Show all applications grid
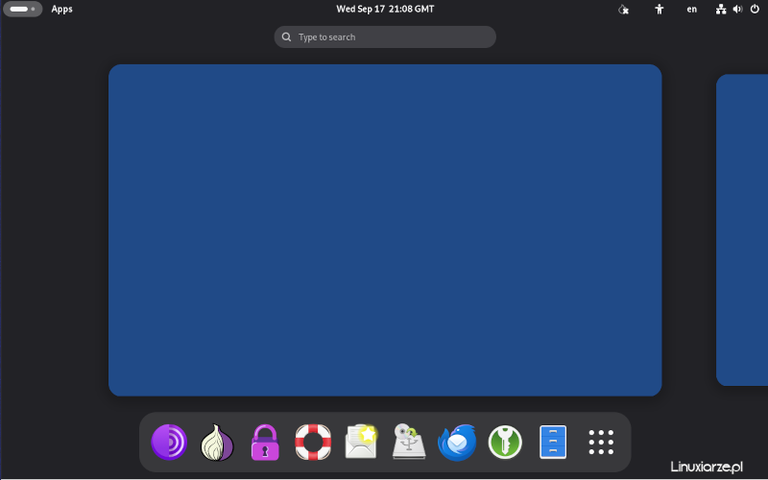The image size is (768, 480). pos(601,442)
